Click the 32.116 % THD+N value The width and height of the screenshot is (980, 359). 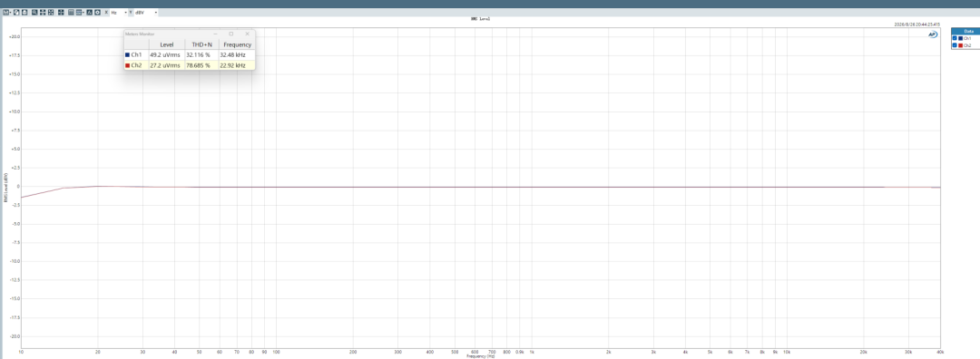(198, 55)
